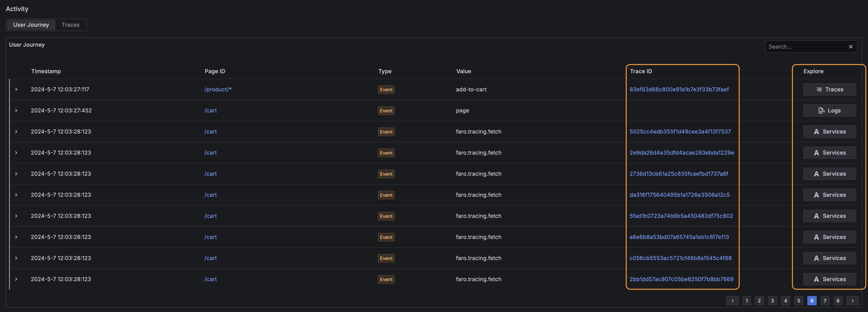The image size is (868, 312).
Task: Open Services for trace ending in a1229e
Action: coord(829,152)
